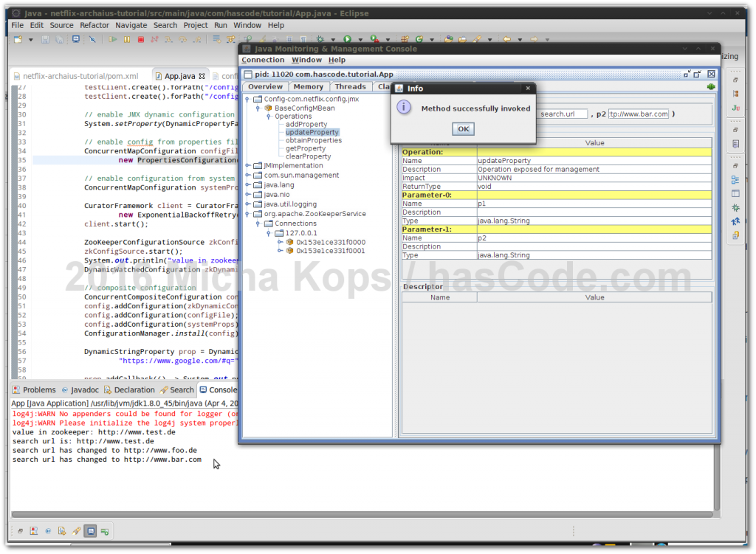The width and height of the screenshot is (756, 554).
Task: Close the App.java editor tab
Action: (x=202, y=76)
